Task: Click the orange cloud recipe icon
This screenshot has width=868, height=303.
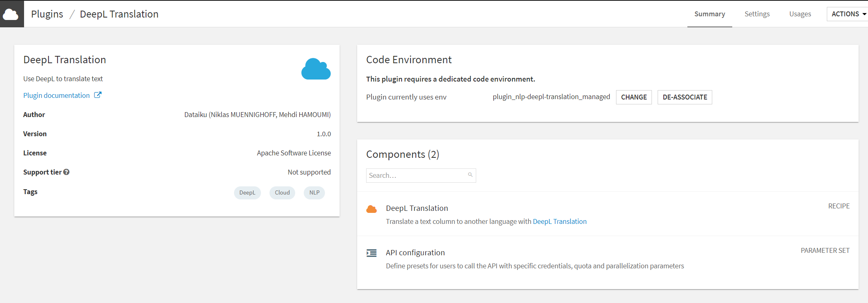Action: pyautogui.click(x=371, y=209)
